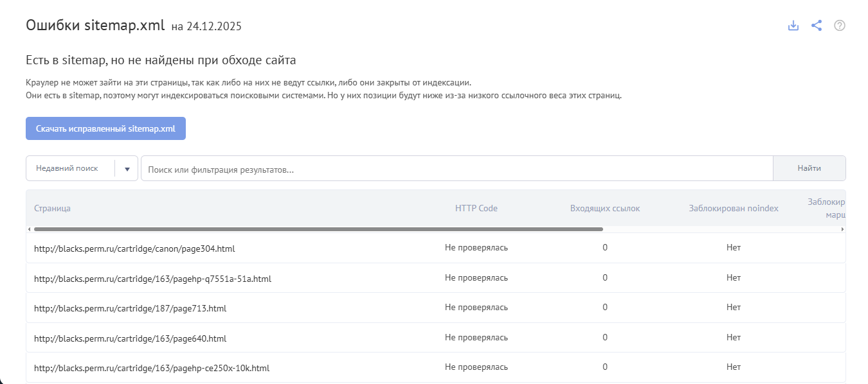Viewport: 868px width, 384px height.
Task: Click the share report icon
Action: (x=817, y=26)
